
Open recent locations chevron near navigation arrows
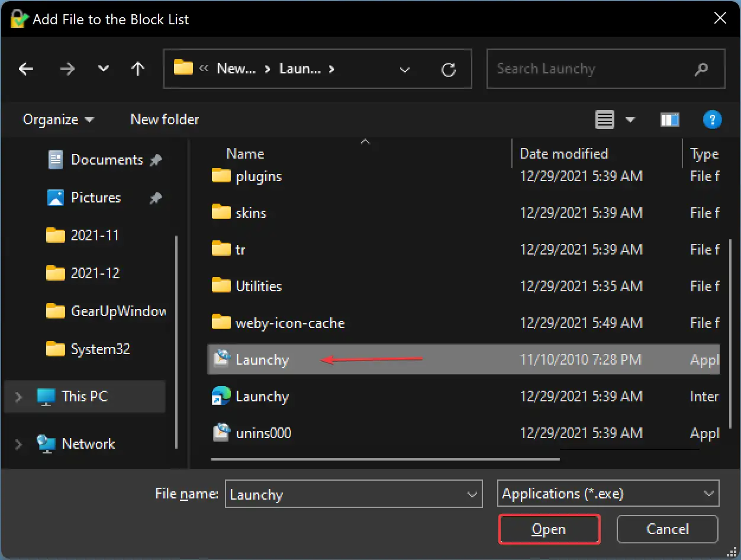coord(104,69)
